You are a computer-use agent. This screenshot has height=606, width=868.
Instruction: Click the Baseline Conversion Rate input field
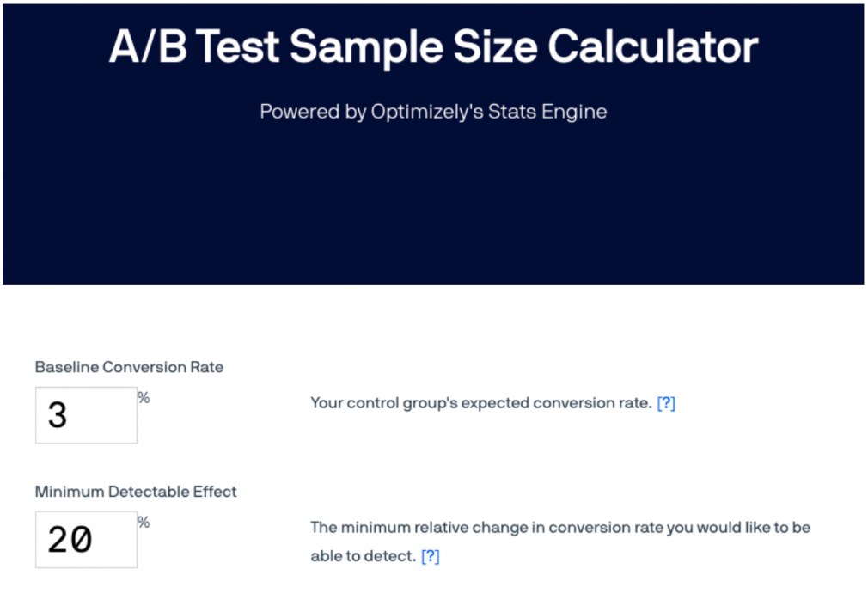(86, 415)
